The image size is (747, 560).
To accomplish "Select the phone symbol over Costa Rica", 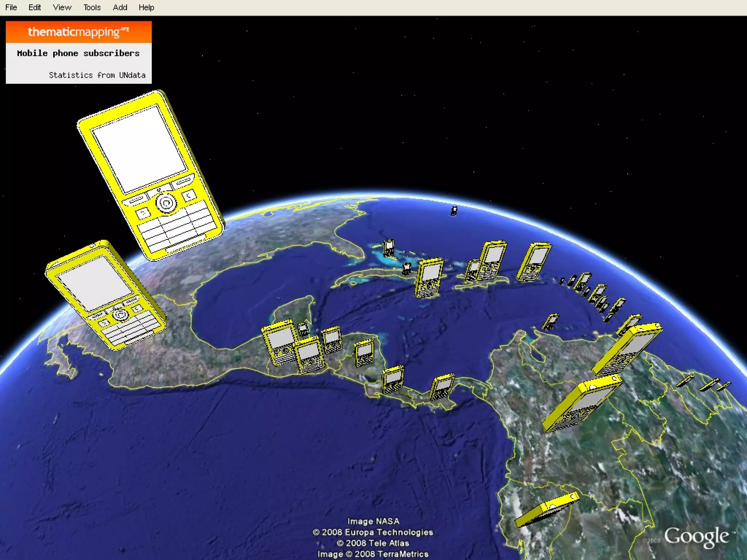I will [x=392, y=379].
